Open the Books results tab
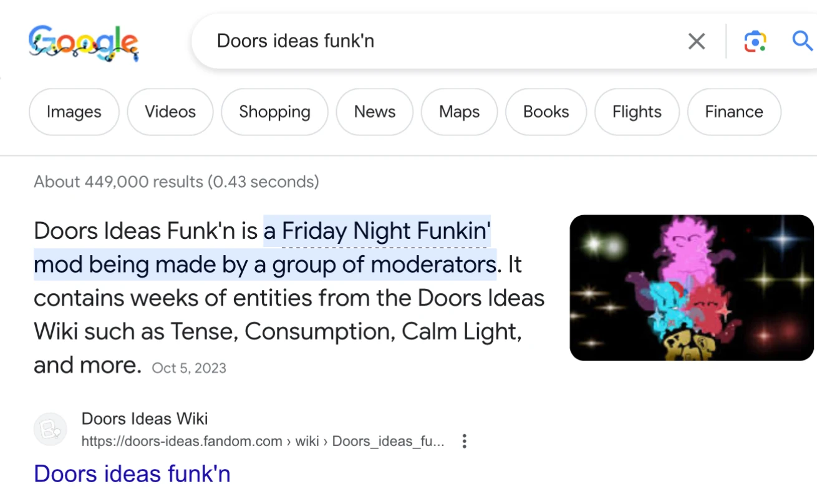Image resolution: width=817 pixels, height=504 pixels. pos(546,112)
